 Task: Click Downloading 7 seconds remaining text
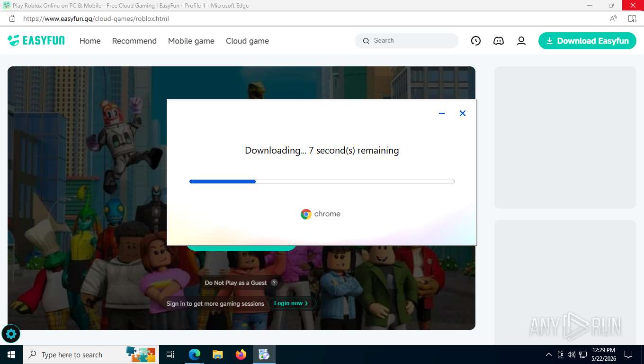[322, 150]
